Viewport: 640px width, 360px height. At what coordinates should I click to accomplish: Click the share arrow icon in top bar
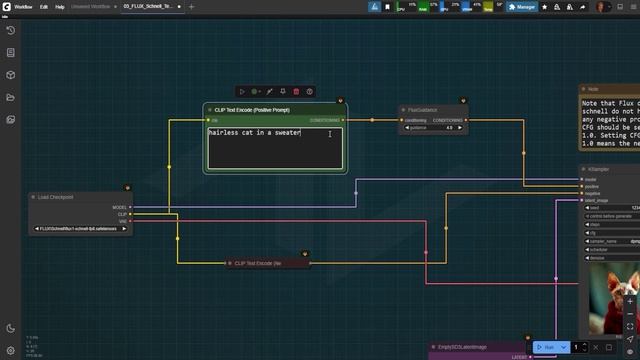582,7
